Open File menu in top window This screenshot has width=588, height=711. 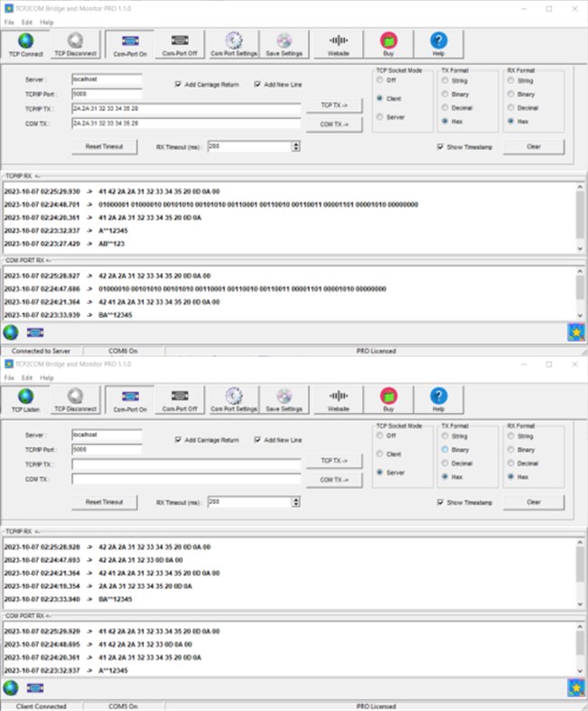click(x=9, y=23)
